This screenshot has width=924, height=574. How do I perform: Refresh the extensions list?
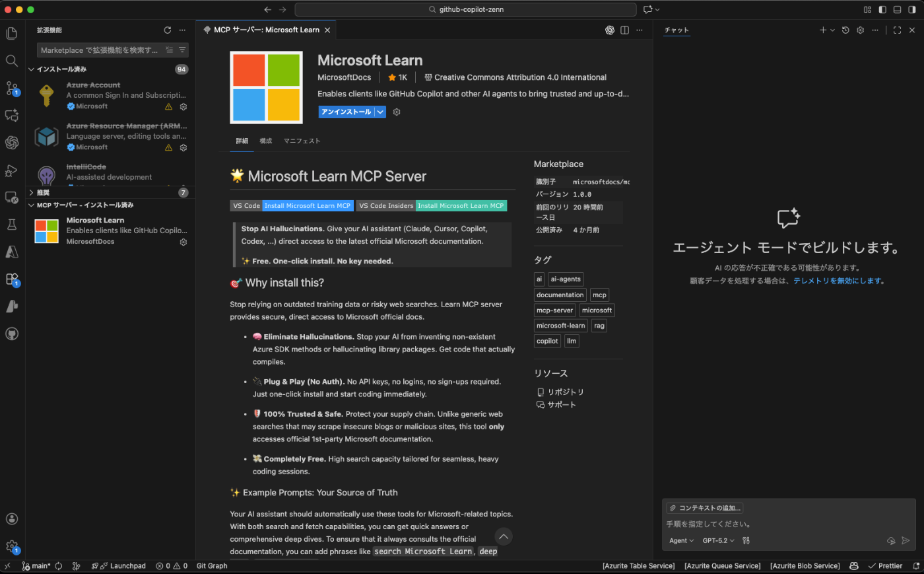click(168, 30)
